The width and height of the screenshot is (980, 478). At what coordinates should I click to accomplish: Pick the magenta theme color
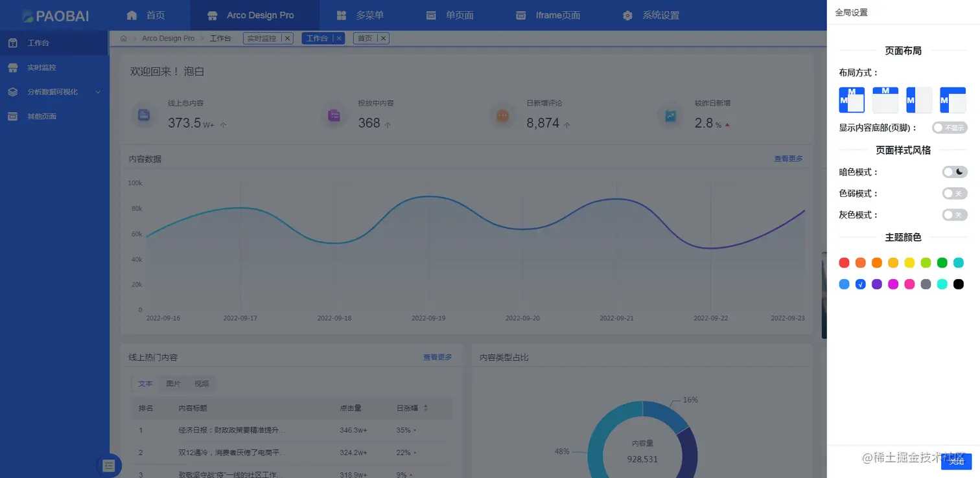pos(893,284)
